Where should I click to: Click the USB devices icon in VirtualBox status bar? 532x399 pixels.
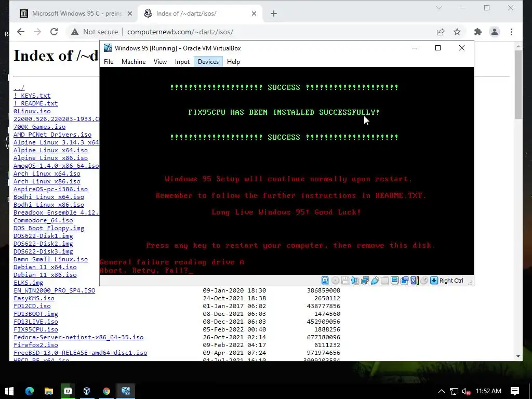[x=375, y=280]
